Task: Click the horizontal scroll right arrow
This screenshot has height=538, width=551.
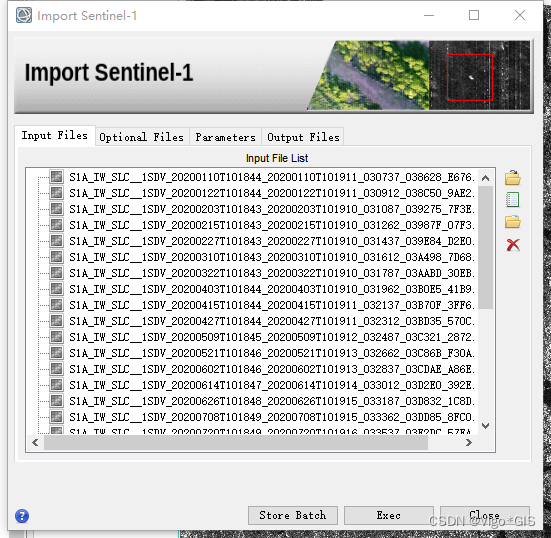Action: click(x=468, y=443)
